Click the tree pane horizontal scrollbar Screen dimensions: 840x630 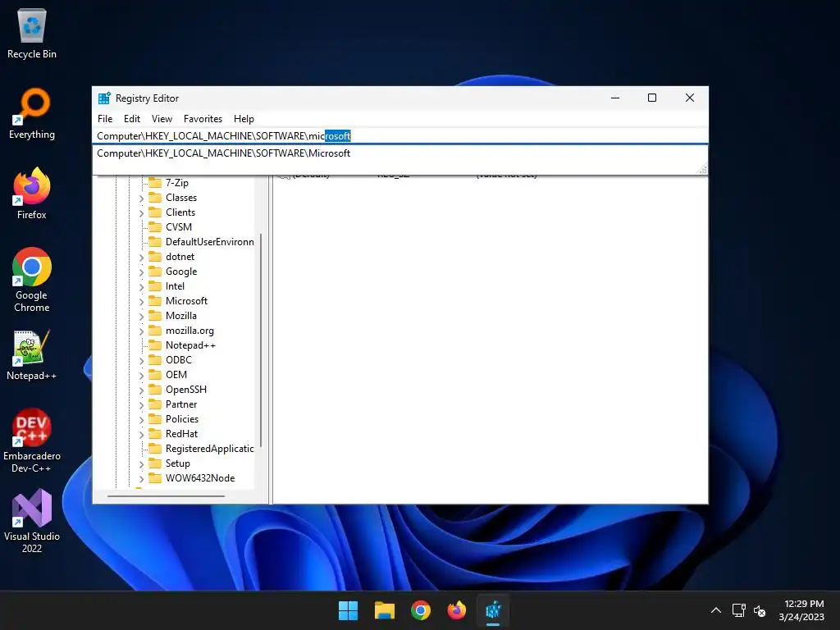(x=166, y=496)
